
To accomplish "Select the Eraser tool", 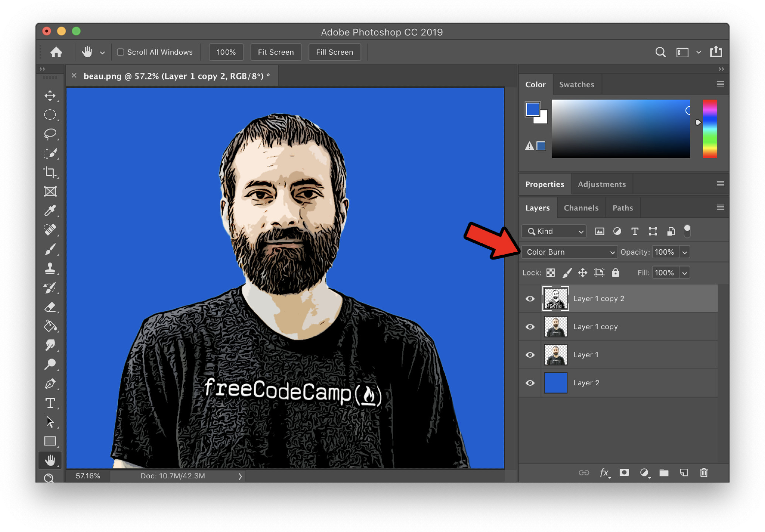I will pyautogui.click(x=50, y=307).
